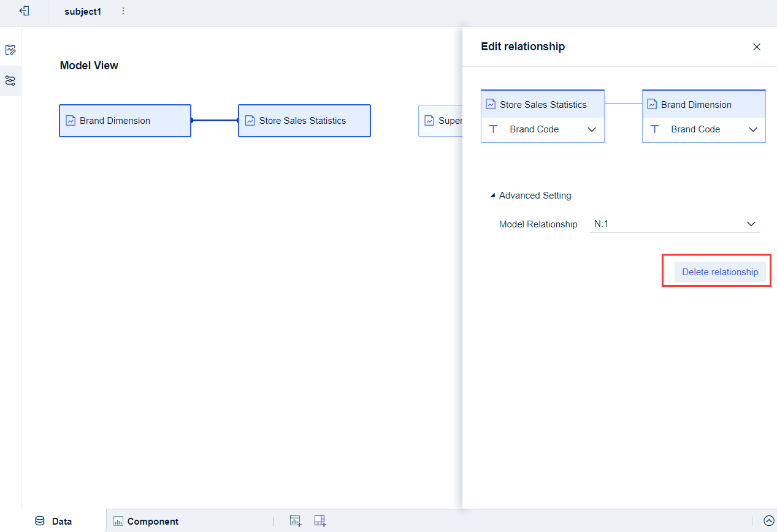The image size is (777, 532).
Task: Click the Delete relationship button
Action: (720, 272)
